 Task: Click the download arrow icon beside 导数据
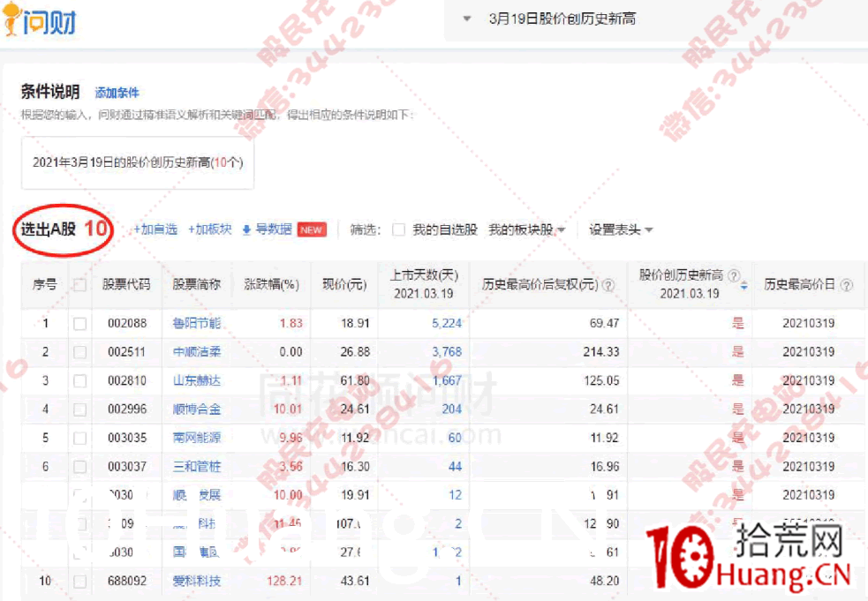tap(247, 230)
